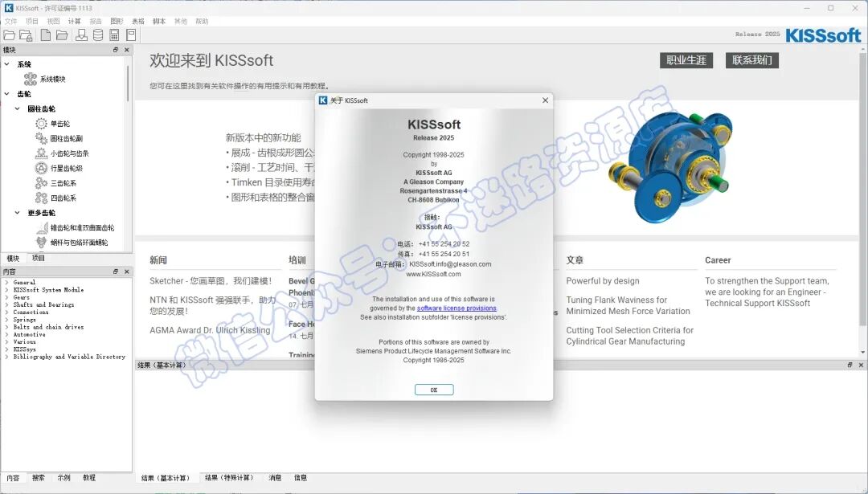
Task: Click the report sheet icon in toolbar
Action: point(131,35)
